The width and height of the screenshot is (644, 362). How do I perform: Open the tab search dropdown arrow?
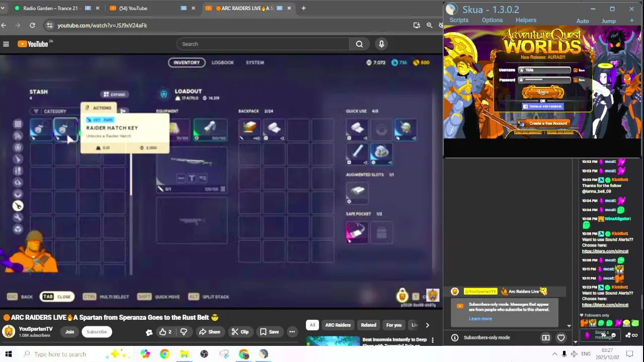click(x=3, y=8)
